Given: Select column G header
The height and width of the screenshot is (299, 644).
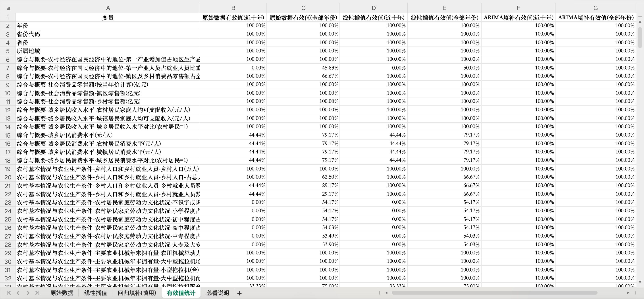Looking at the screenshot, I should (596, 8).
